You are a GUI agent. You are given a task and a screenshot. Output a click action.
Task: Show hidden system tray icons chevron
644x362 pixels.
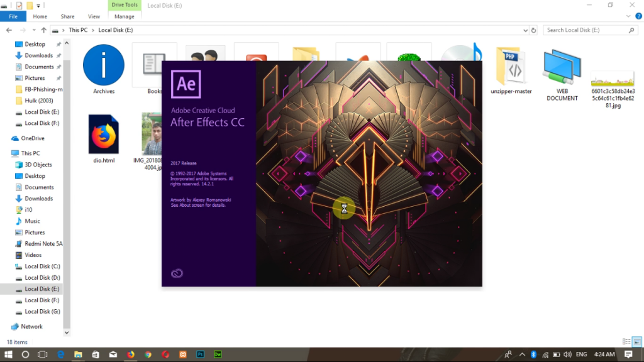click(x=522, y=354)
